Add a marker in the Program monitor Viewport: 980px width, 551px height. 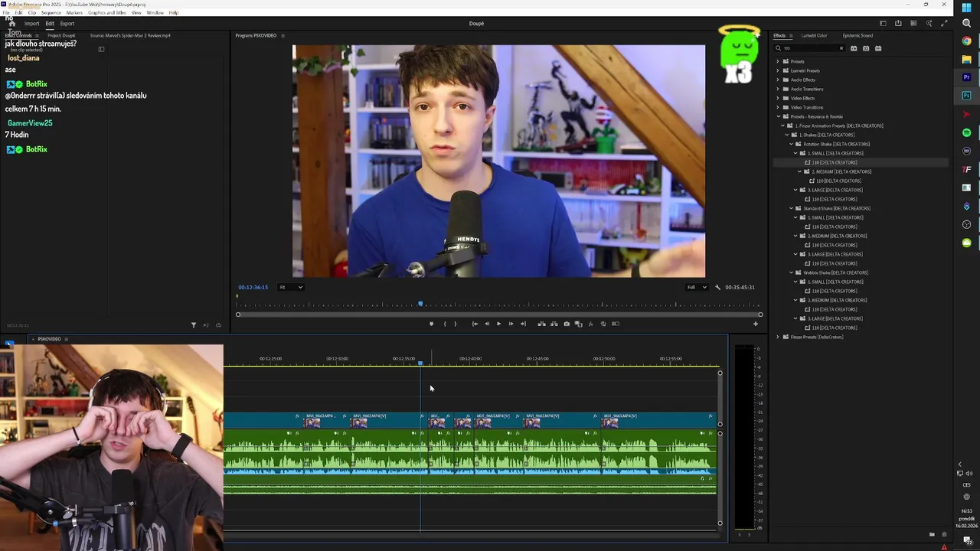431,324
